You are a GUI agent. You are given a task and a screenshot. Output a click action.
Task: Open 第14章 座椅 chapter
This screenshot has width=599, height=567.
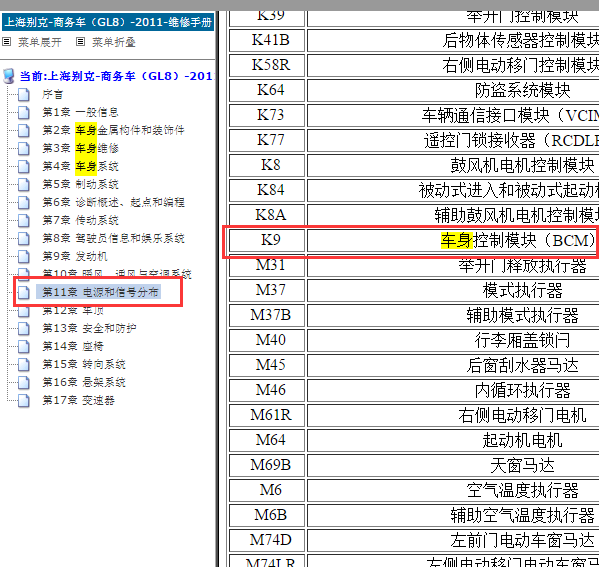click(73, 346)
